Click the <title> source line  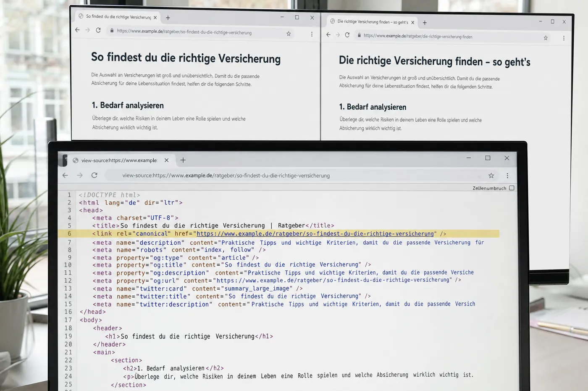[x=213, y=226]
